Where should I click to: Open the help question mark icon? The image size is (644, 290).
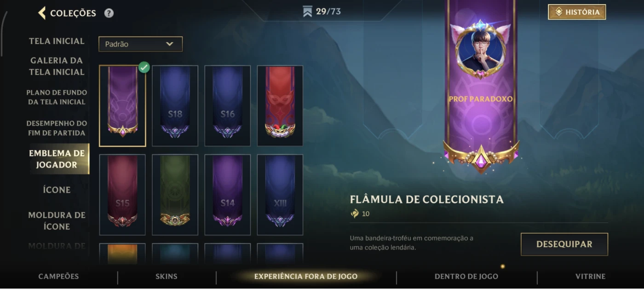[x=109, y=13]
